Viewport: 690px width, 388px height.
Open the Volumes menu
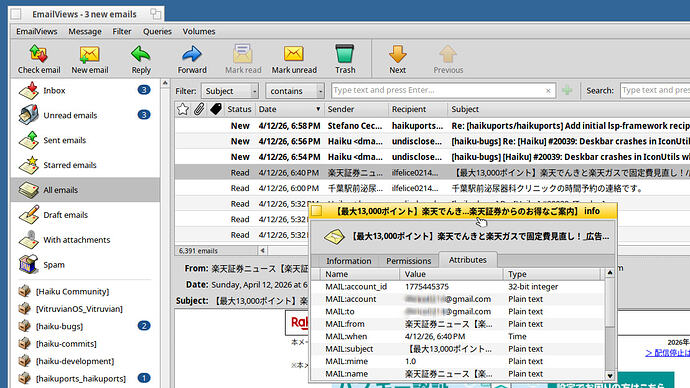tap(199, 32)
